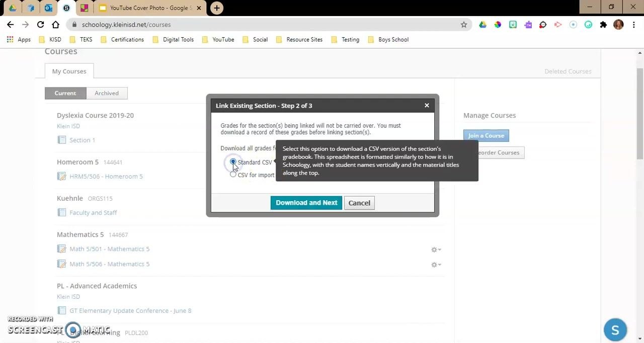Reload the current page
644x343 pixels.
tap(41, 24)
